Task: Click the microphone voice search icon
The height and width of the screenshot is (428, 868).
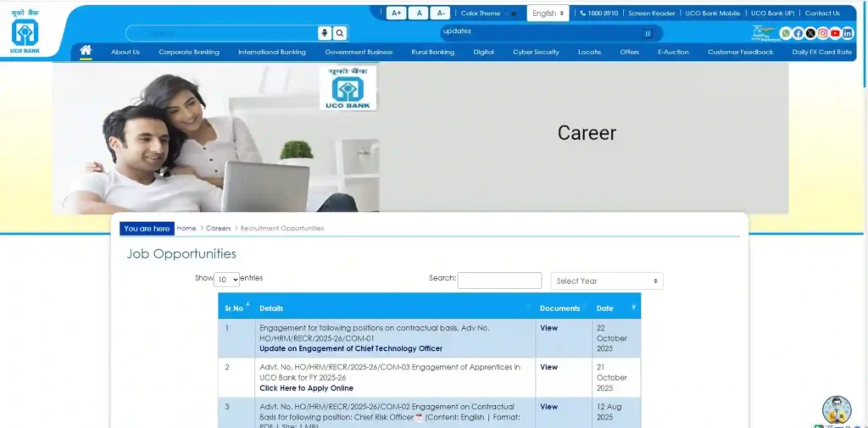Action: coord(325,33)
